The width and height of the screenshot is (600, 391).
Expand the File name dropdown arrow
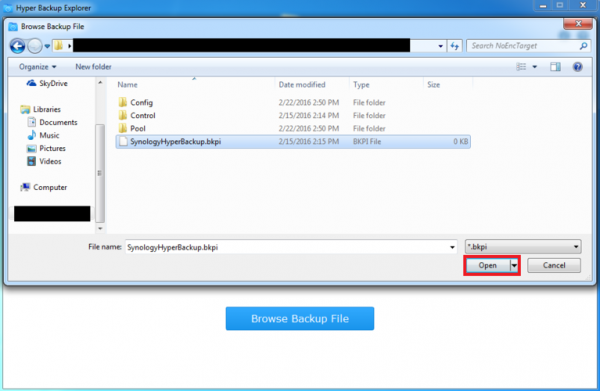(x=452, y=247)
